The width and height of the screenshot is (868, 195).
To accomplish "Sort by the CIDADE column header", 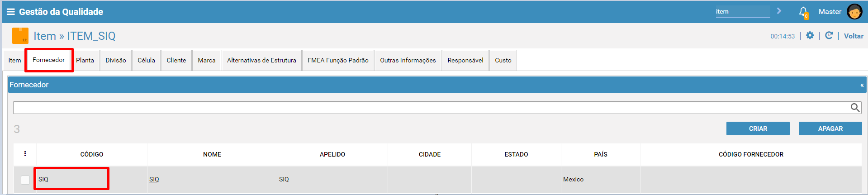I will pyautogui.click(x=430, y=154).
